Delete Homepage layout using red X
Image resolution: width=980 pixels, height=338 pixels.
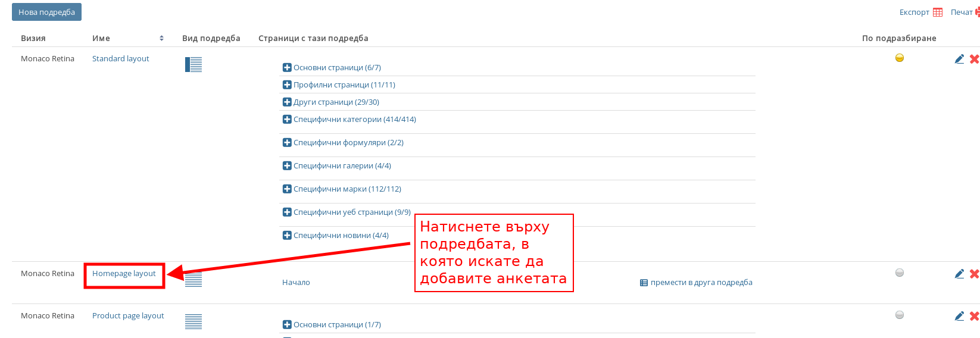pyautogui.click(x=974, y=274)
